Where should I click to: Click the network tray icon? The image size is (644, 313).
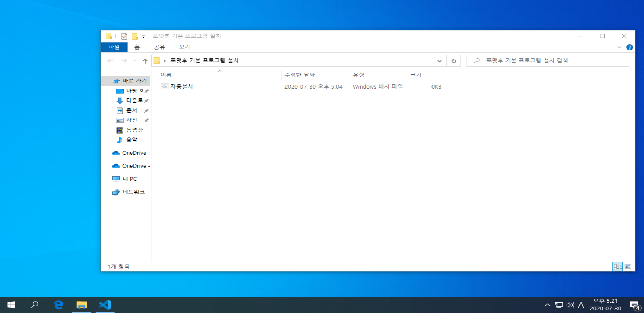point(559,305)
